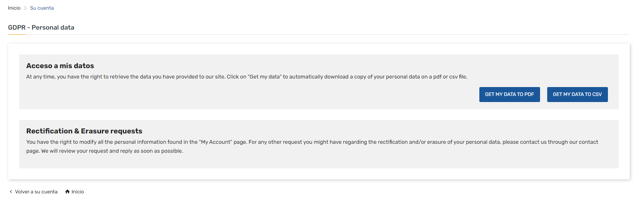Click the words 'pdf or csv file'

click(450, 77)
